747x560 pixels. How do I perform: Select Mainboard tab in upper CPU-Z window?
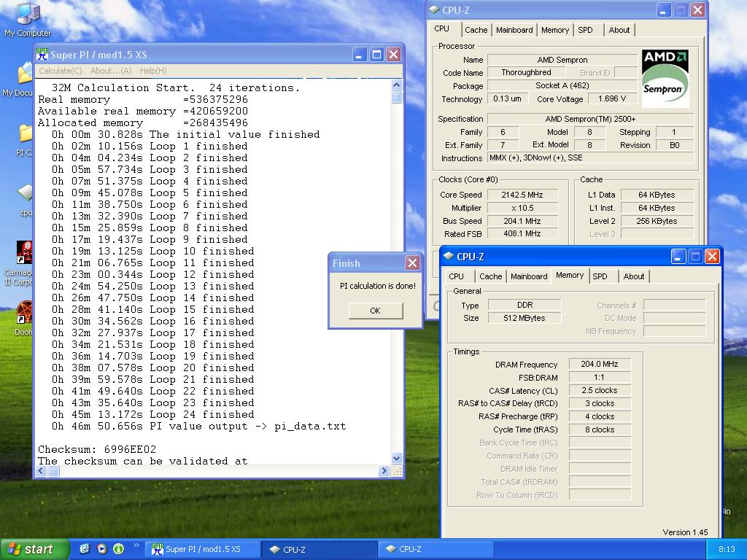514,30
